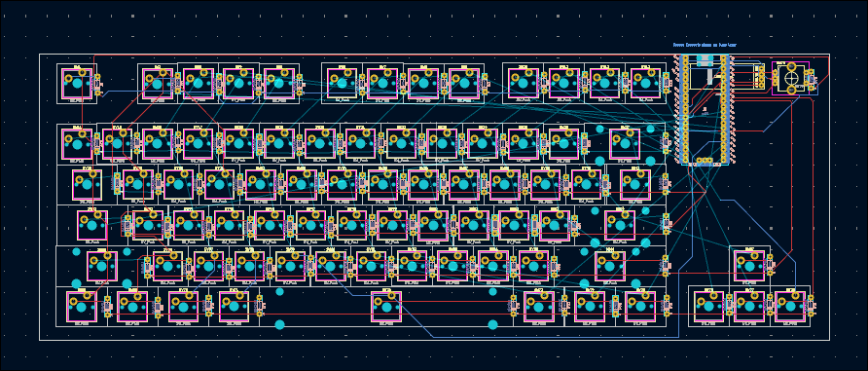Image resolution: width=868 pixels, height=371 pixels.
Task: Select the Backspace key switch footprint
Action: (x=625, y=143)
